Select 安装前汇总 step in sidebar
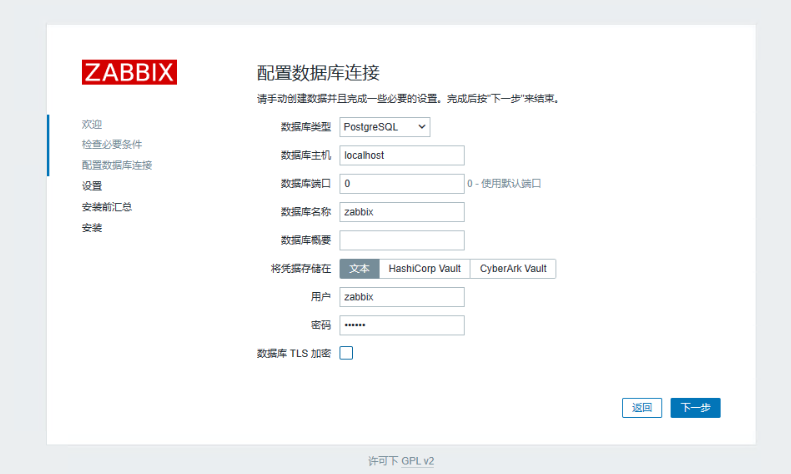The height and width of the screenshot is (474, 791). tap(107, 207)
